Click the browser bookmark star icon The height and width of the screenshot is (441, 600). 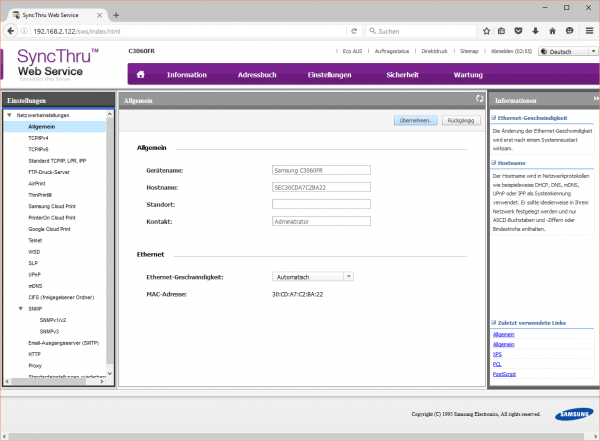(x=486, y=32)
